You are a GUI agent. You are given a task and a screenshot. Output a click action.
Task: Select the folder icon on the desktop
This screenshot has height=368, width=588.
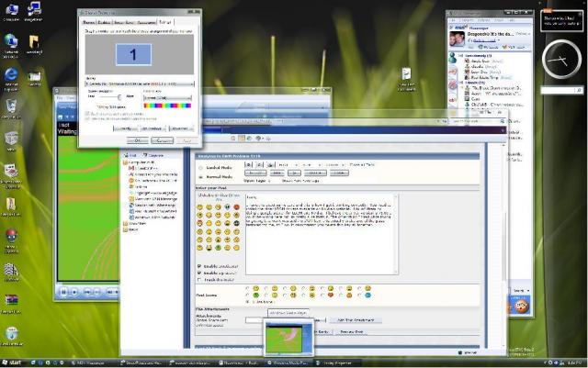[x=34, y=44]
